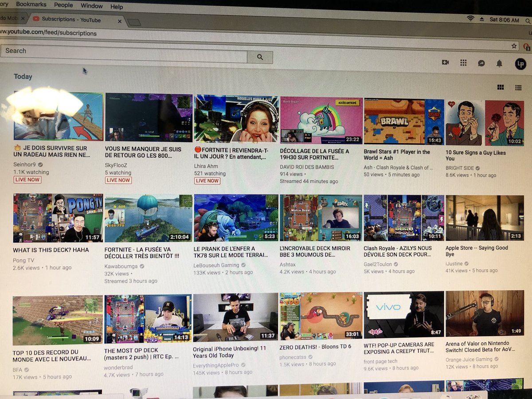Open the Orange Juice Gaming channel
532x399 pixels.
pos(469,359)
